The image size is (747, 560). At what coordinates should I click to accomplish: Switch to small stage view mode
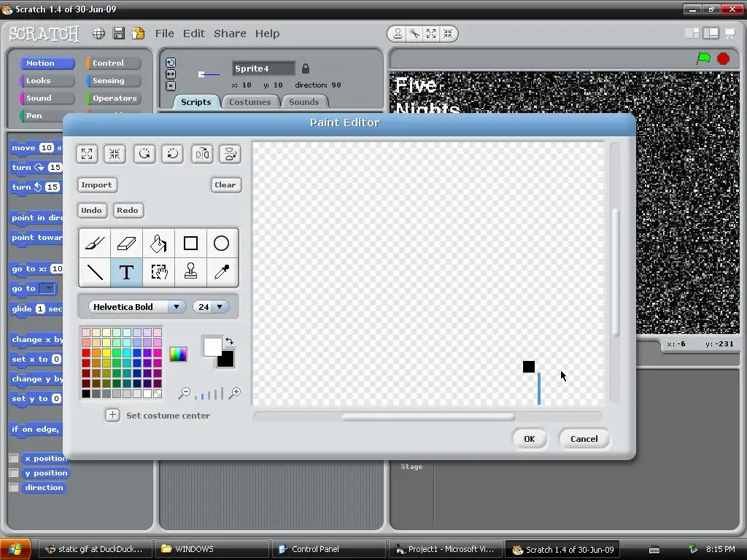(692, 33)
